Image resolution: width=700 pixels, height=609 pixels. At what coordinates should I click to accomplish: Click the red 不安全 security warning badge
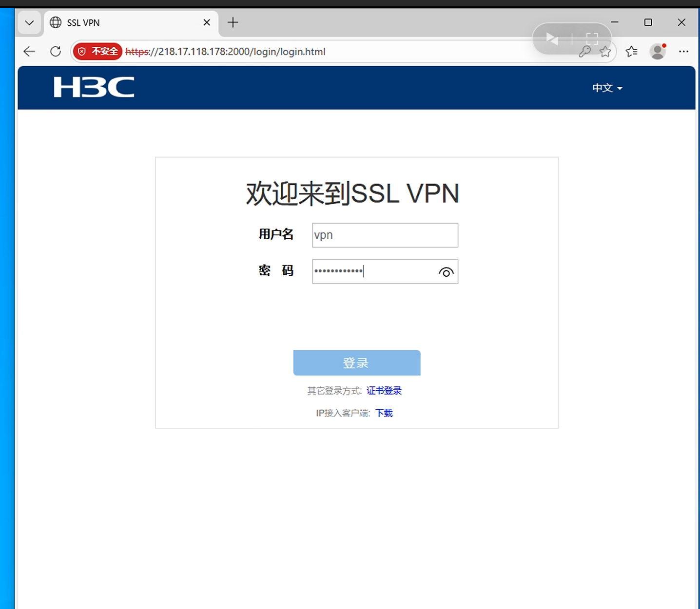(97, 51)
